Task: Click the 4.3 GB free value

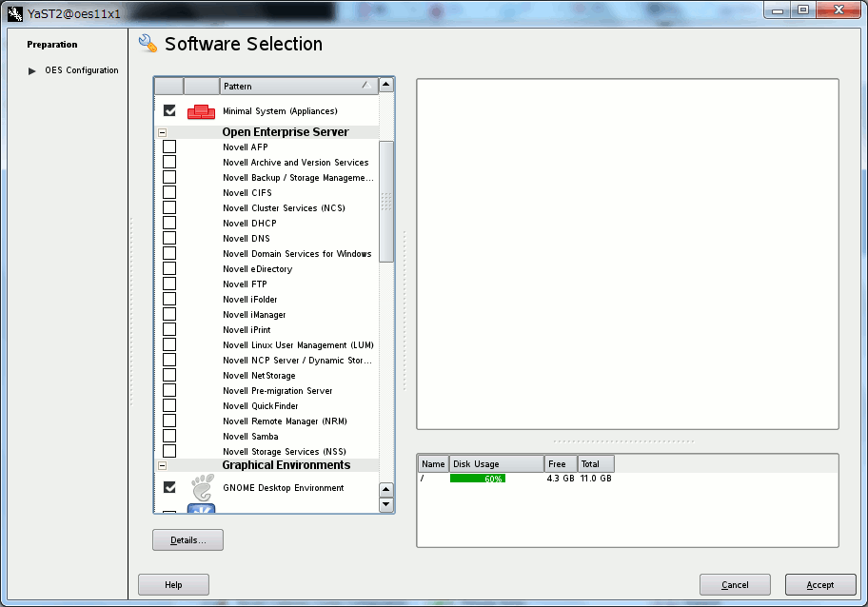Action: (x=561, y=478)
